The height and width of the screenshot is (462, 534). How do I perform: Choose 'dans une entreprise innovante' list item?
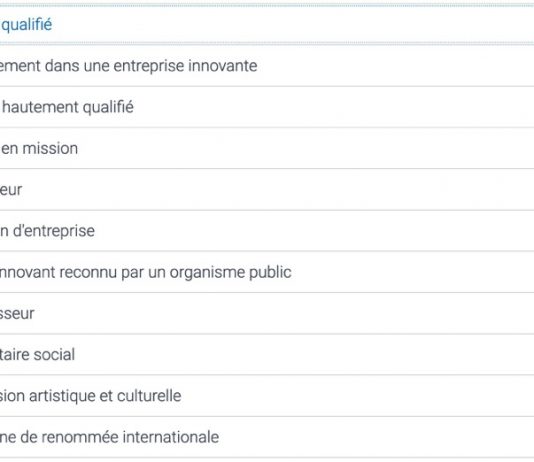[x=267, y=66]
